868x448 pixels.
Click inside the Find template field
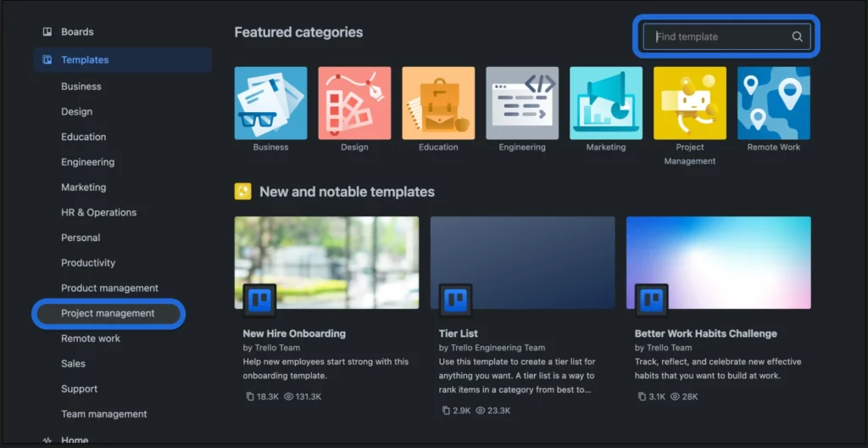(726, 36)
